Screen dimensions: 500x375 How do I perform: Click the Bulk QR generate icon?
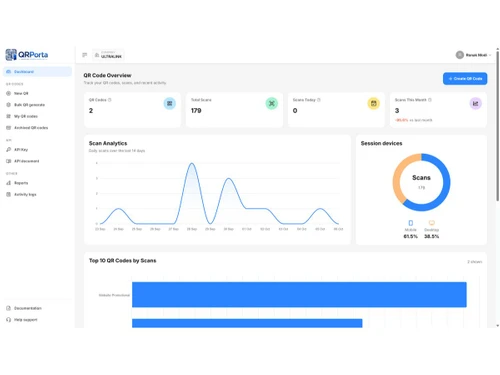pyautogui.click(x=9, y=105)
